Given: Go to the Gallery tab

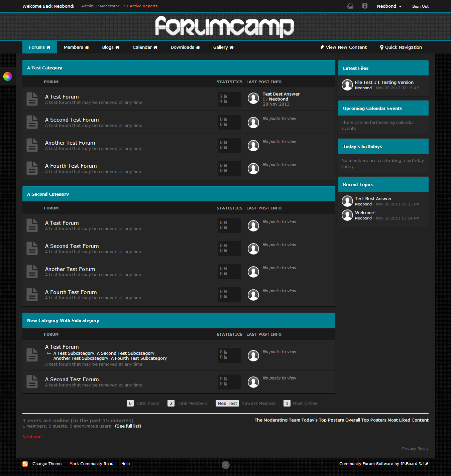Looking at the screenshot, I should tap(223, 47).
